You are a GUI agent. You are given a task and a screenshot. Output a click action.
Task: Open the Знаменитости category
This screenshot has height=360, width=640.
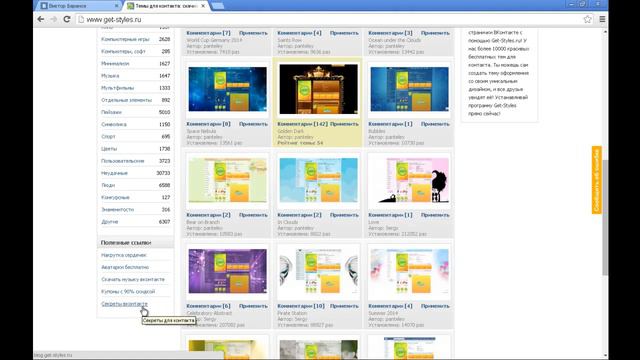tap(118, 209)
